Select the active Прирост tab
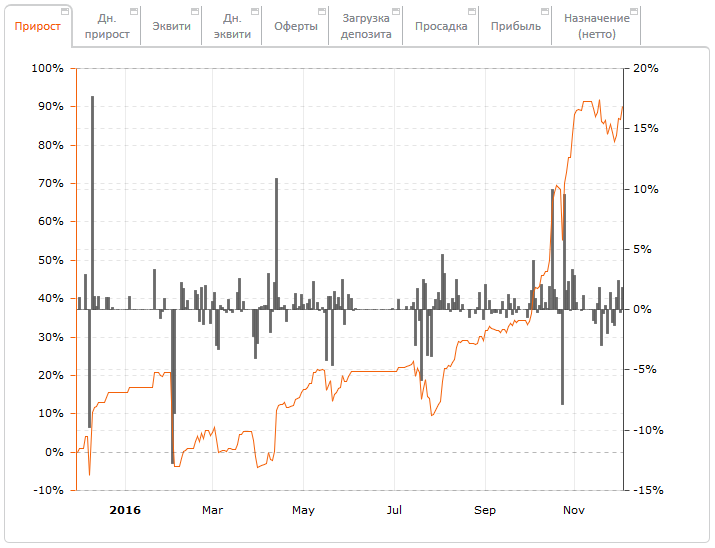This screenshot has width=715, height=548. [36, 27]
